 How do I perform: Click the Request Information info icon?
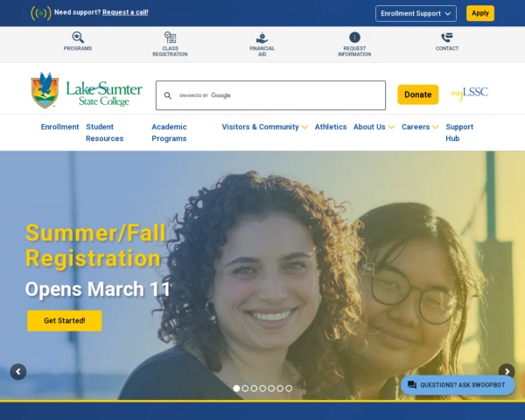point(354,37)
